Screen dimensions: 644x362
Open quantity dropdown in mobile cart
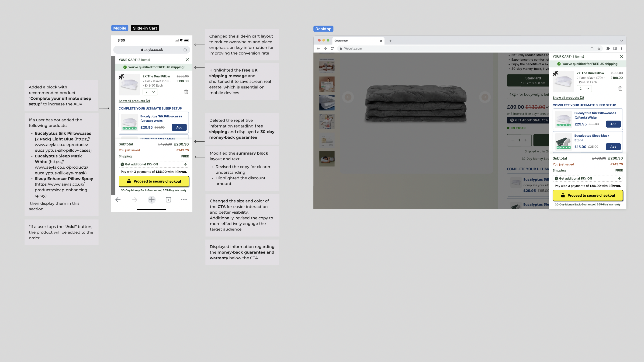point(150,92)
